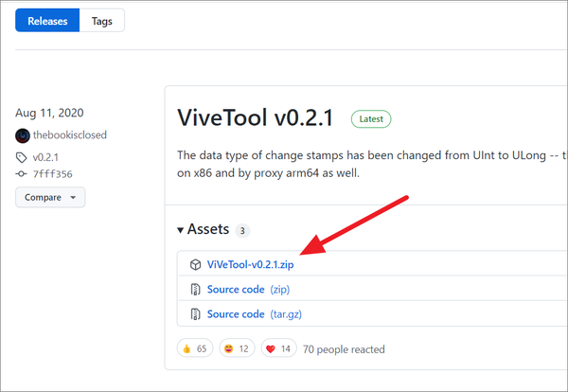
Task: Open the Compare dropdown
Action: click(50, 198)
